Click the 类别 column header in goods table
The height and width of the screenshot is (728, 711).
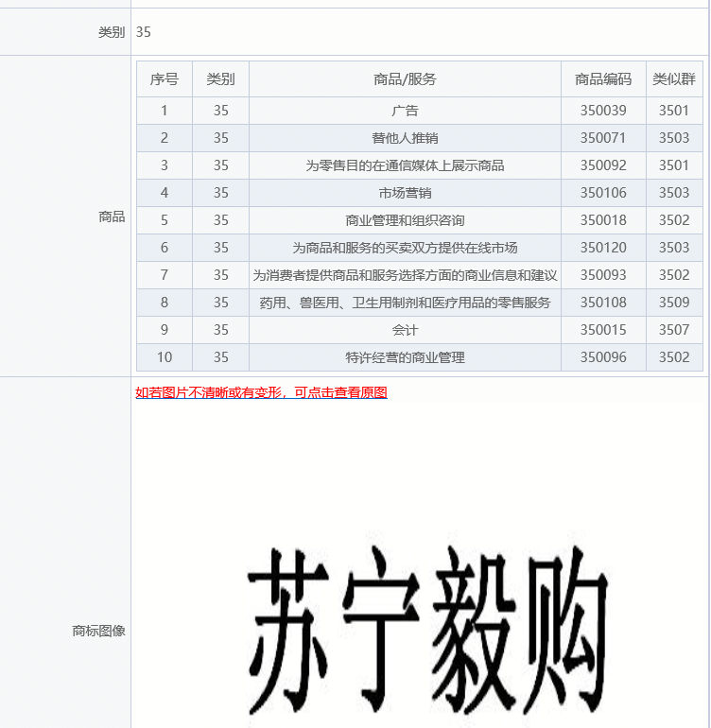(220, 79)
